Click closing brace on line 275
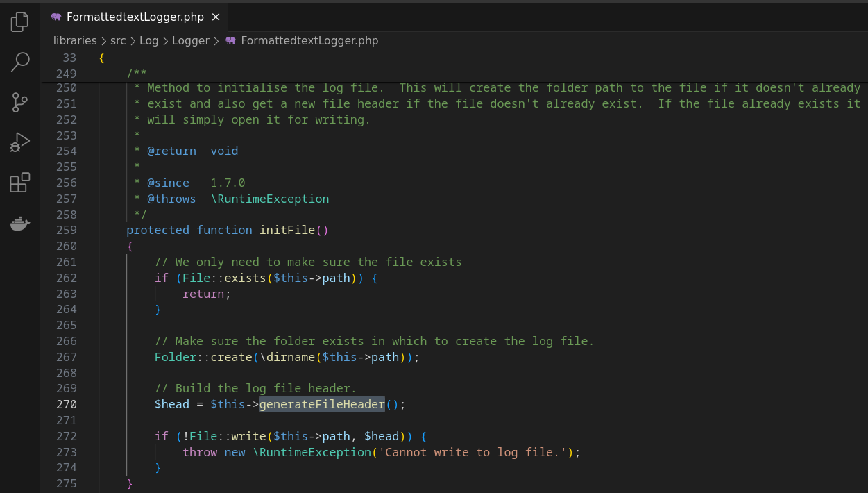Image resolution: width=868 pixels, height=493 pixels. click(x=130, y=483)
